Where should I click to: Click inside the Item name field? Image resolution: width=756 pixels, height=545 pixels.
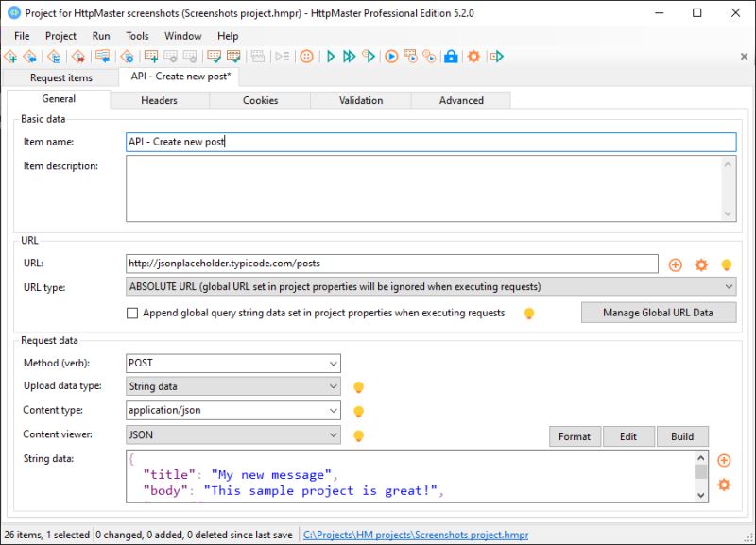pyautogui.click(x=431, y=142)
